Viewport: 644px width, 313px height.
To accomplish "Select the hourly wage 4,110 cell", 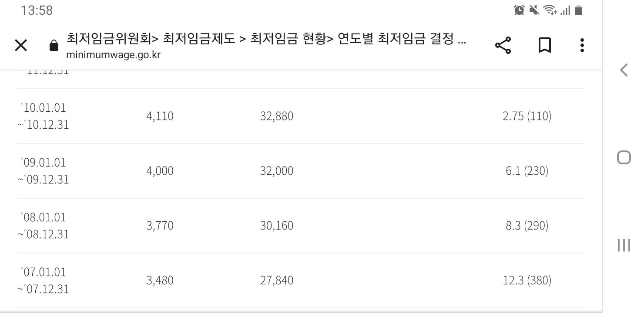I will coord(160,116).
